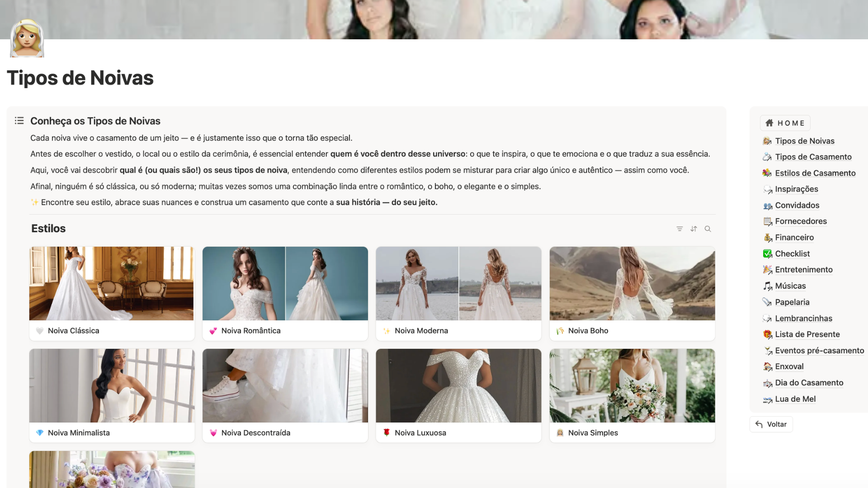Image resolution: width=868 pixels, height=488 pixels.
Task: Navigate to Músicas page
Action: pos(790,286)
